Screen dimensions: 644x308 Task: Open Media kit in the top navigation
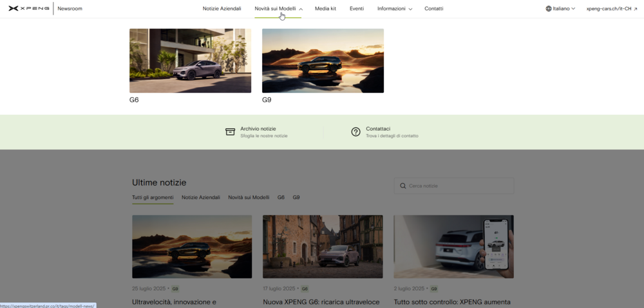(325, 9)
